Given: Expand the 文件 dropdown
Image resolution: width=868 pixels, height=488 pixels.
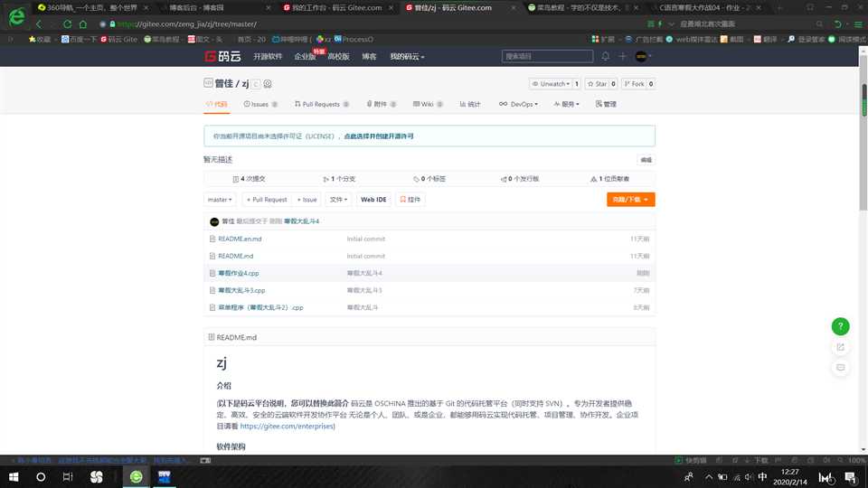Looking at the screenshot, I should (338, 200).
